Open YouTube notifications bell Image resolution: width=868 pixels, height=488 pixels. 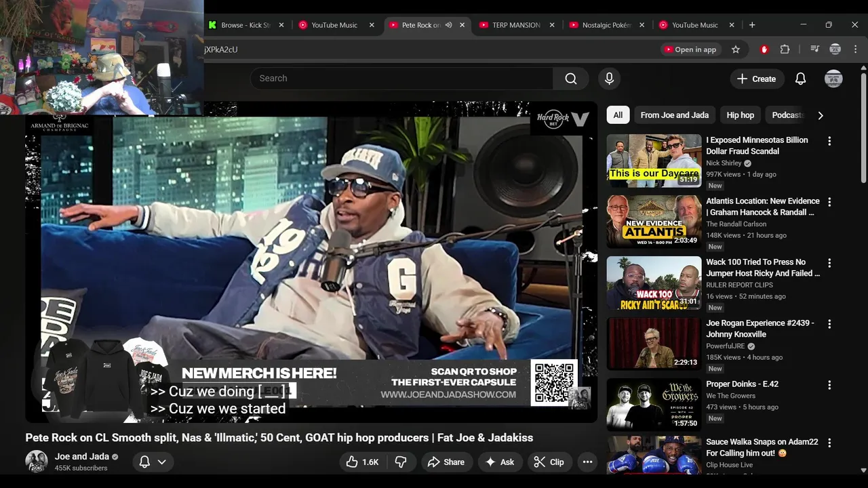[800, 79]
